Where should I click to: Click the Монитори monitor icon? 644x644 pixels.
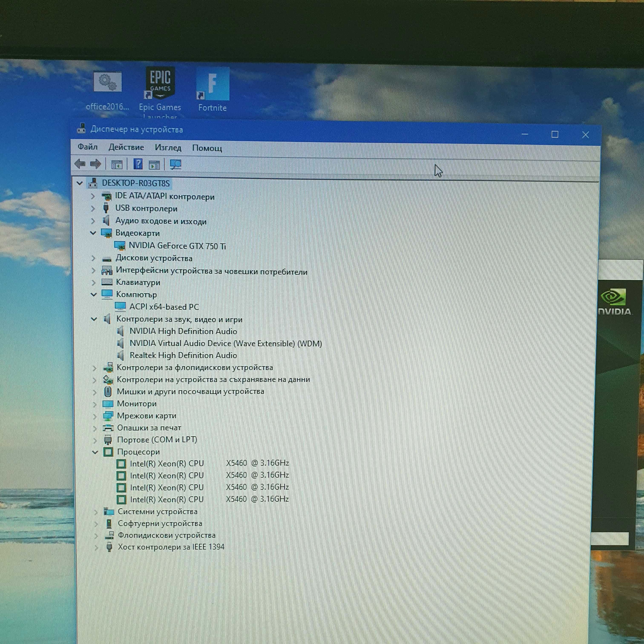point(108,404)
